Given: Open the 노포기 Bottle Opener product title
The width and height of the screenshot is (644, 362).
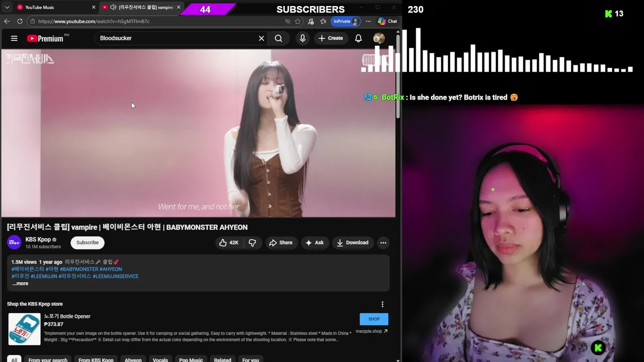Looking at the screenshot, I should [67, 316].
